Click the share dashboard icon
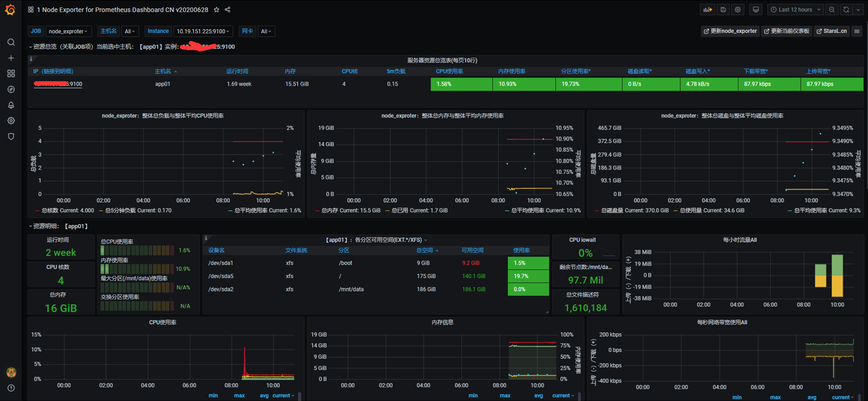Viewport: 868px width, 401px height. coord(227,10)
